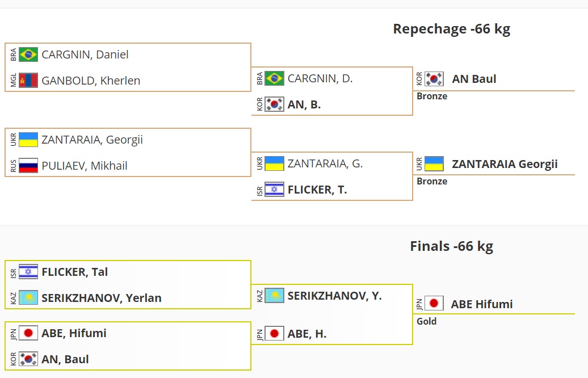
Task: Click Korean flag beside bronze medalist AN Baul
Action: point(434,79)
